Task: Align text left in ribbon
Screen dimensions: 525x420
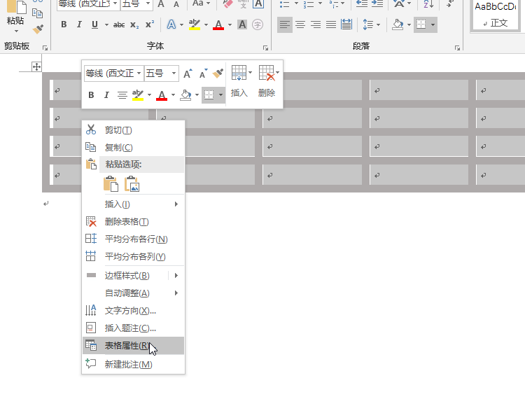Action: [285, 24]
